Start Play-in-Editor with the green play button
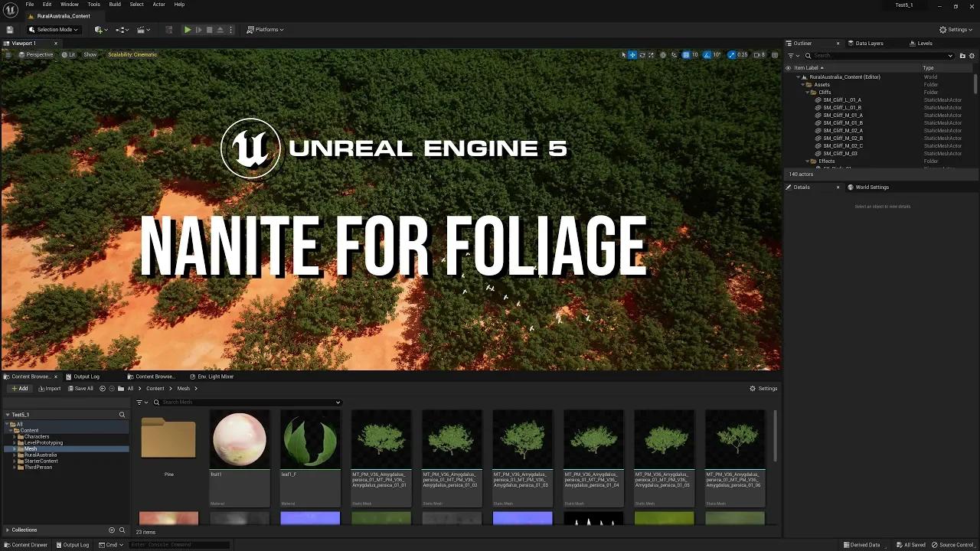Image resolution: width=980 pixels, height=551 pixels. [x=188, y=29]
